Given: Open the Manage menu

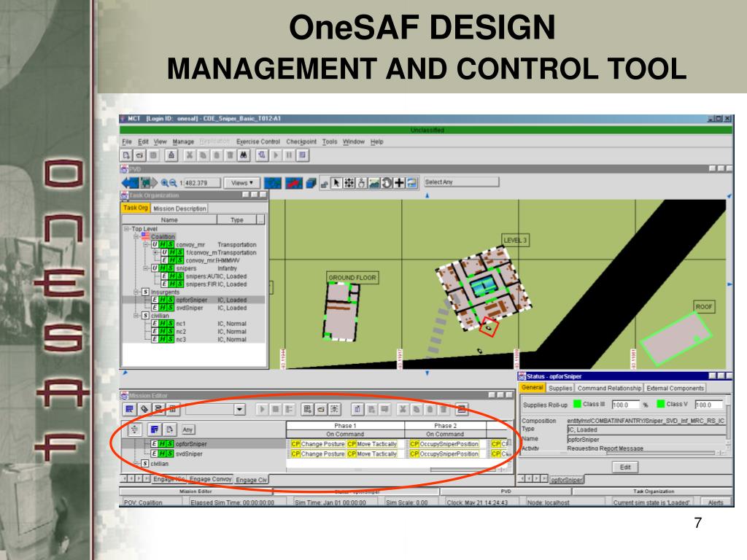Looking at the screenshot, I should coord(183,142).
